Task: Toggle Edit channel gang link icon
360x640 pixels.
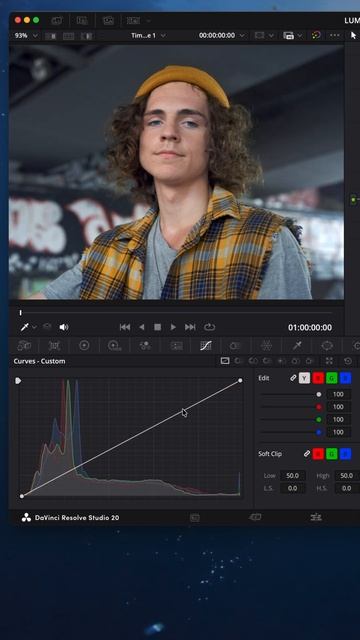Action: [293, 378]
